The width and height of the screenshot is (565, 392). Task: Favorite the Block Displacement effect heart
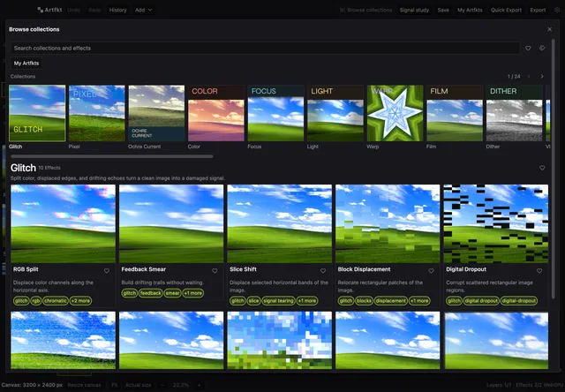[431, 271]
